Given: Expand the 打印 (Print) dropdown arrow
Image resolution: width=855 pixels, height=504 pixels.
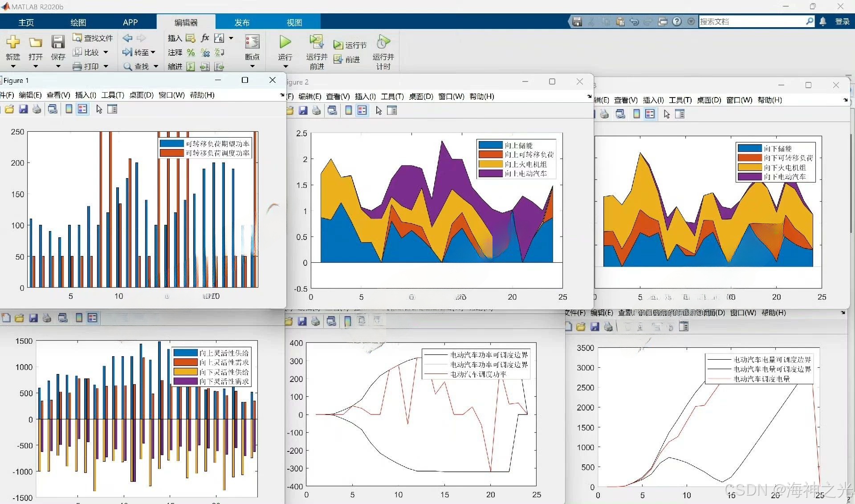Looking at the screenshot, I should click(x=106, y=66).
